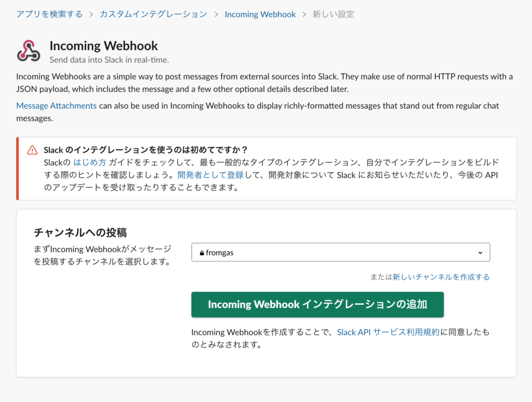Click the lock icon beside fromgas
This screenshot has height=402, width=532.
[x=202, y=253]
